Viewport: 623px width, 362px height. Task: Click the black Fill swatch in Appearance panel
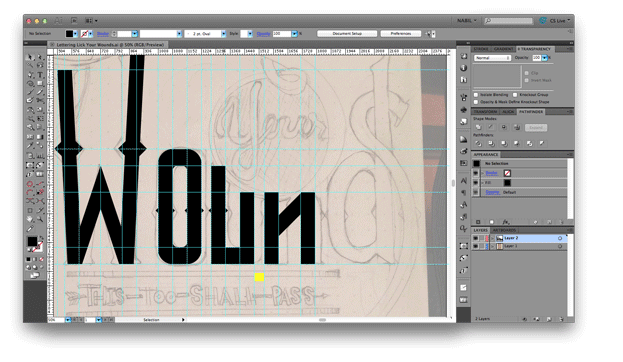[507, 183]
